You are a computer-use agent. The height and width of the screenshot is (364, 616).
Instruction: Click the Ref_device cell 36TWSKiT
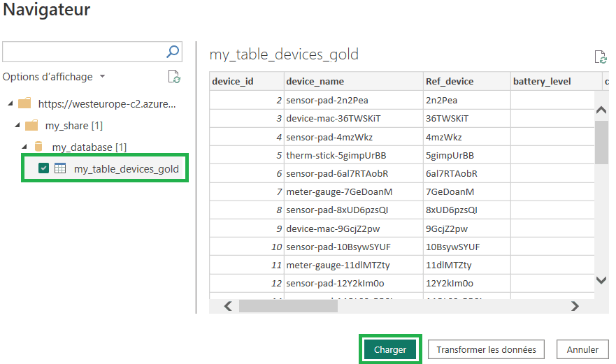(466, 118)
